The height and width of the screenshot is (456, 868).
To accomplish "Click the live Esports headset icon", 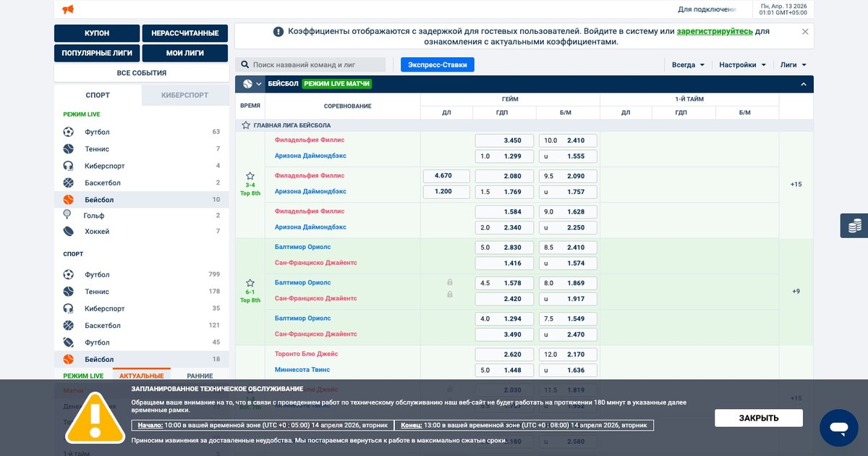I will click(x=69, y=166).
